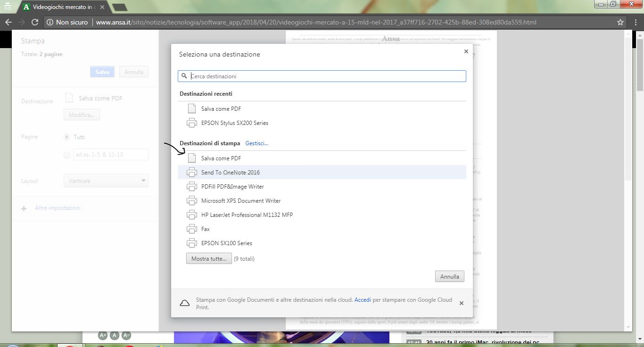
Task: Dismiss the Google Cloud Print banner
Action: pyautogui.click(x=461, y=303)
